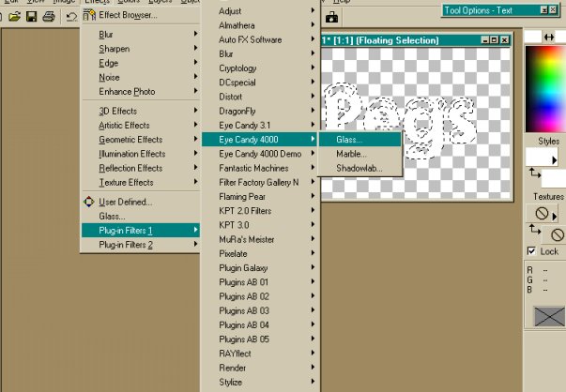Pick a color from the rainbow palette

click(x=545, y=89)
